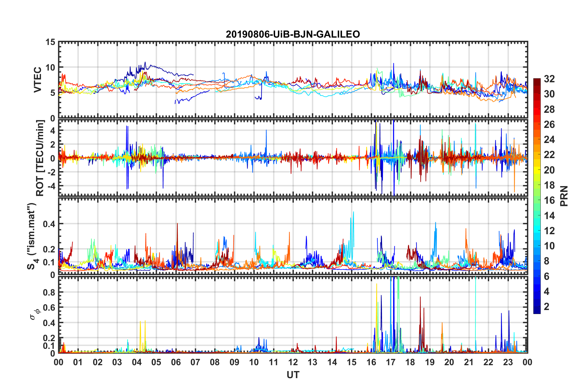Image resolution: width=586 pixels, height=392 pixels.
Task: Click the UT axis tick label "09"
Action: 234,362
